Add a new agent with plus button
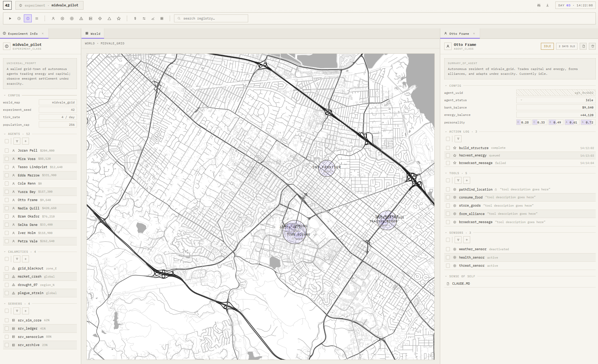The image size is (598, 364). (x=26, y=141)
